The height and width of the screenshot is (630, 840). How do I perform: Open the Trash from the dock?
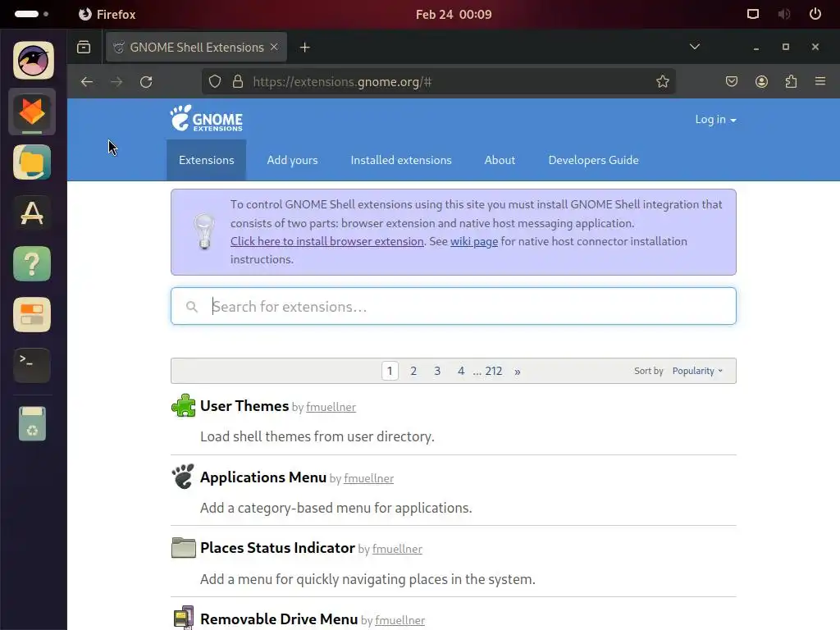click(x=32, y=423)
